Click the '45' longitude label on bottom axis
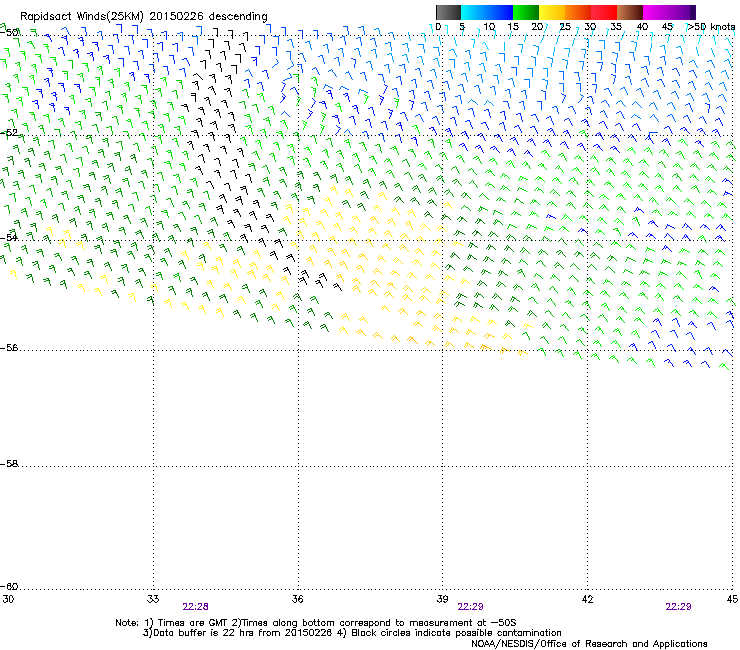740x650 pixels. click(732, 599)
